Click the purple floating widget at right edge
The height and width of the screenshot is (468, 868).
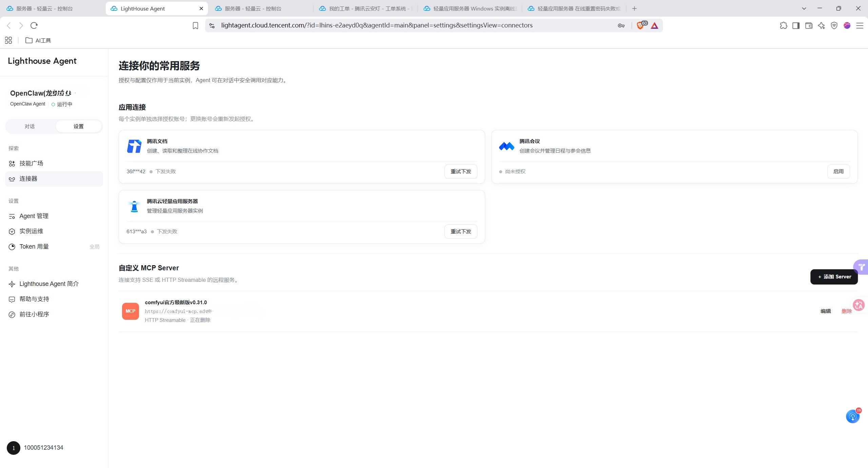(861, 267)
